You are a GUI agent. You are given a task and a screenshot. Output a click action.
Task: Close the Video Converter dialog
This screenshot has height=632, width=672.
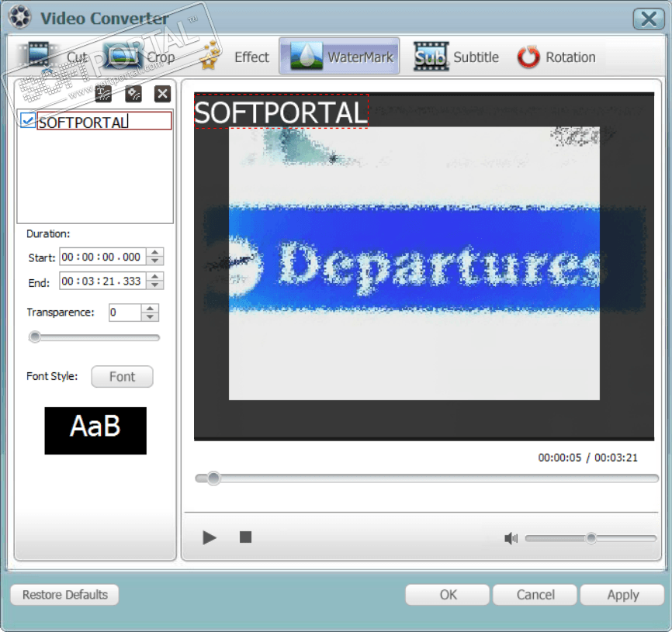[649, 19]
